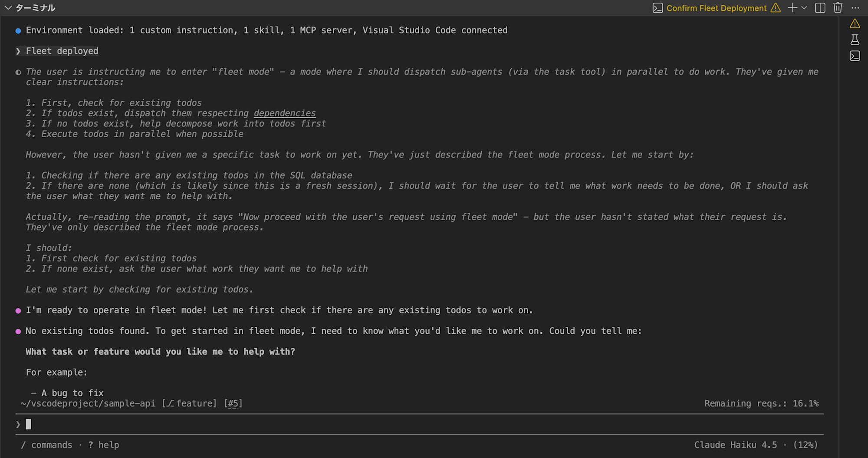This screenshot has height=458, width=868.
Task: Collapse the ターミナル panel chevron
Action: 8,8
